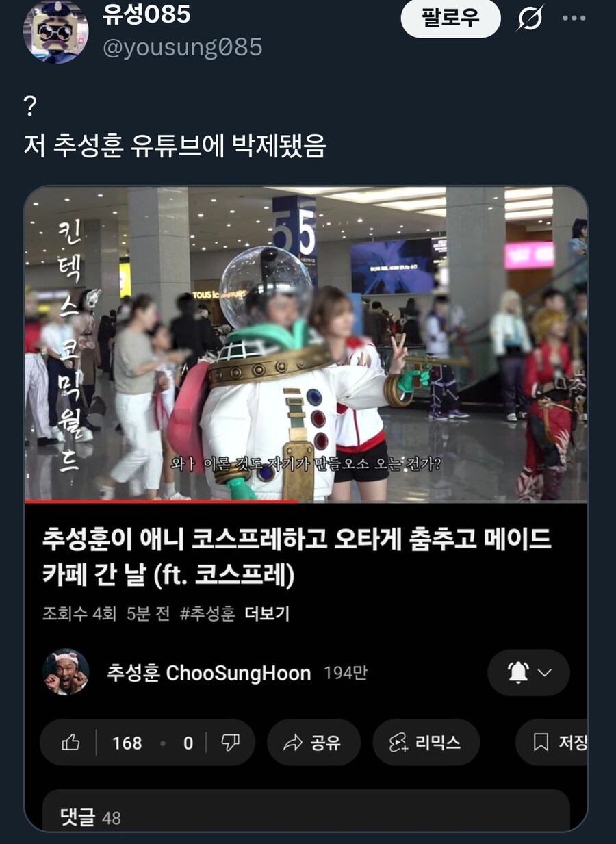Expand the 댓글 48 comments section
The width and height of the screenshot is (616, 844).
(306, 811)
